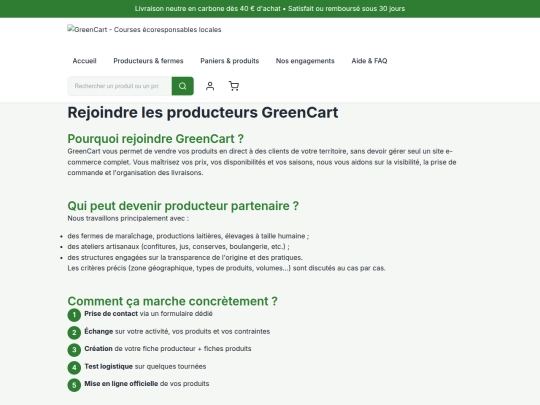Click the line Nous travaillons principalement avec

tap(128, 218)
